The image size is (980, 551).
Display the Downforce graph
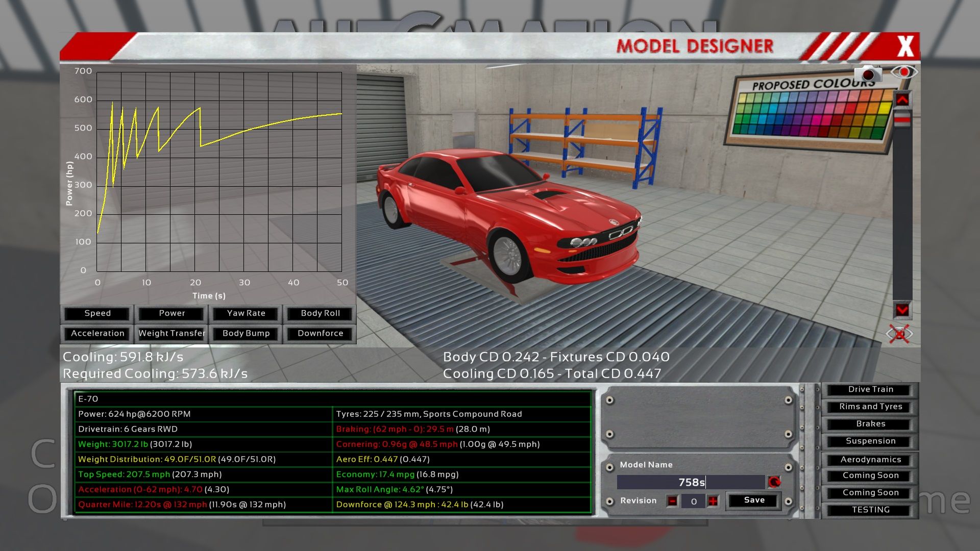320,333
